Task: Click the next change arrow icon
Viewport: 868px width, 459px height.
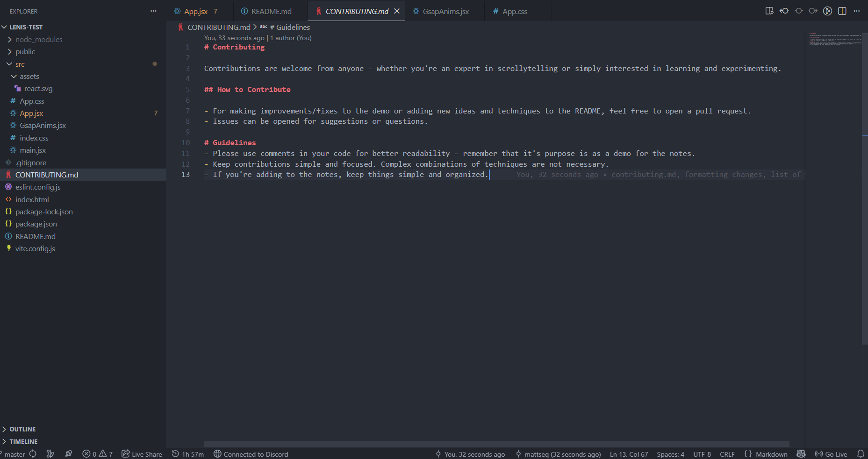Action: [813, 11]
